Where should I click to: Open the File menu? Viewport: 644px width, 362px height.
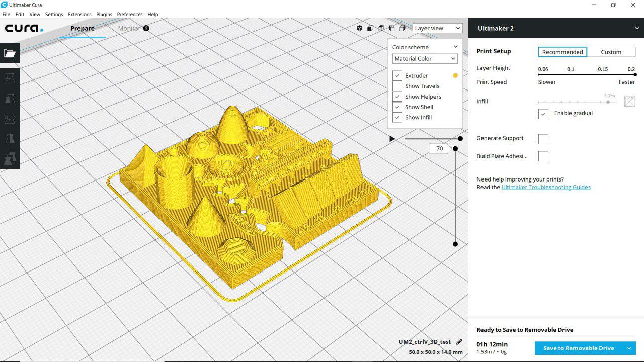(6, 14)
